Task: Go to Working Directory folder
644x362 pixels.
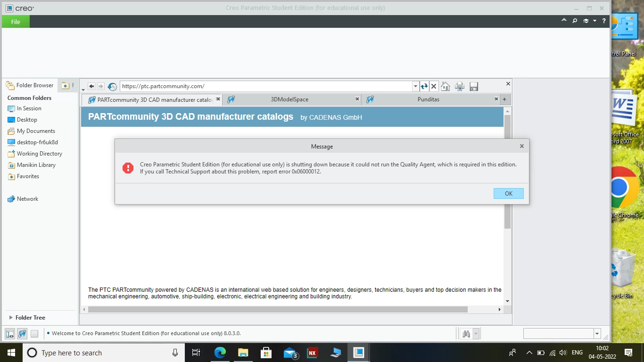Action: (x=35, y=154)
